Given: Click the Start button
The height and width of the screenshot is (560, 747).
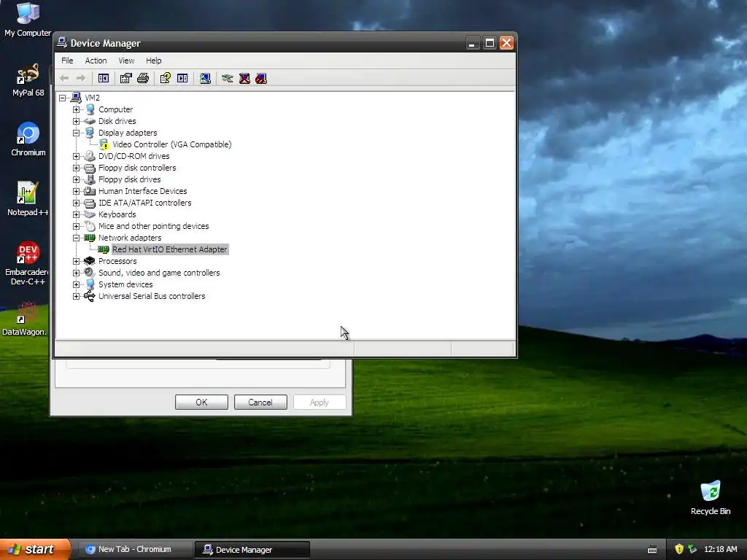Looking at the screenshot, I should click(35, 549).
